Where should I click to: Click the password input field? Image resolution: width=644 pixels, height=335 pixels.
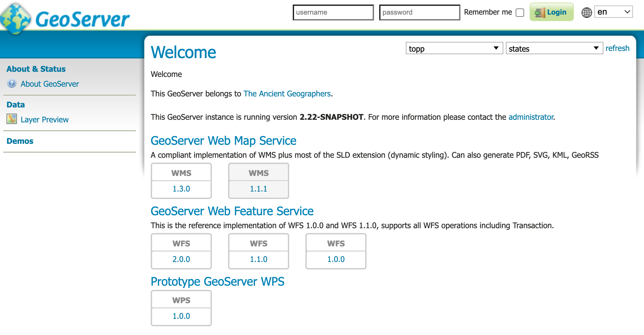pyautogui.click(x=419, y=12)
